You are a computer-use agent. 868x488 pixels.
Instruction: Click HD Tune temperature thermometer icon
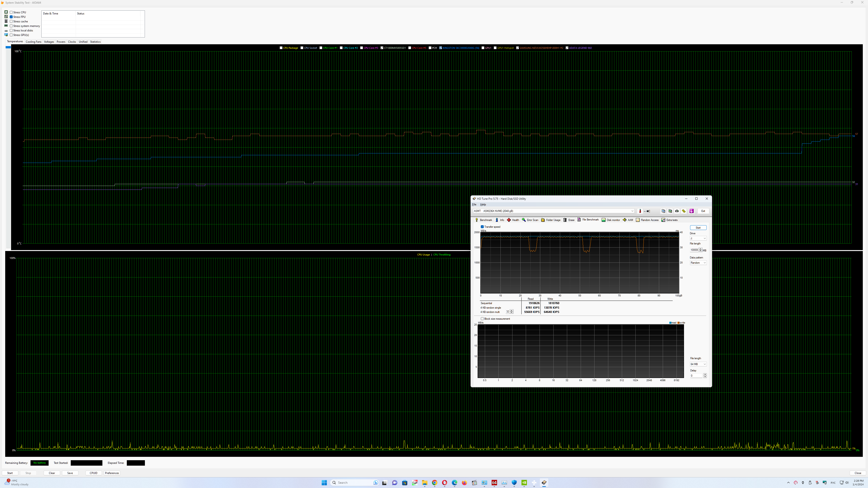click(x=640, y=211)
